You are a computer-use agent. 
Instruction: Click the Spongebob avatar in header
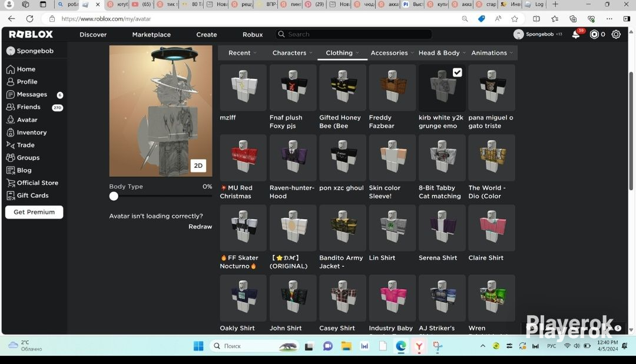click(x=518, y=35)
